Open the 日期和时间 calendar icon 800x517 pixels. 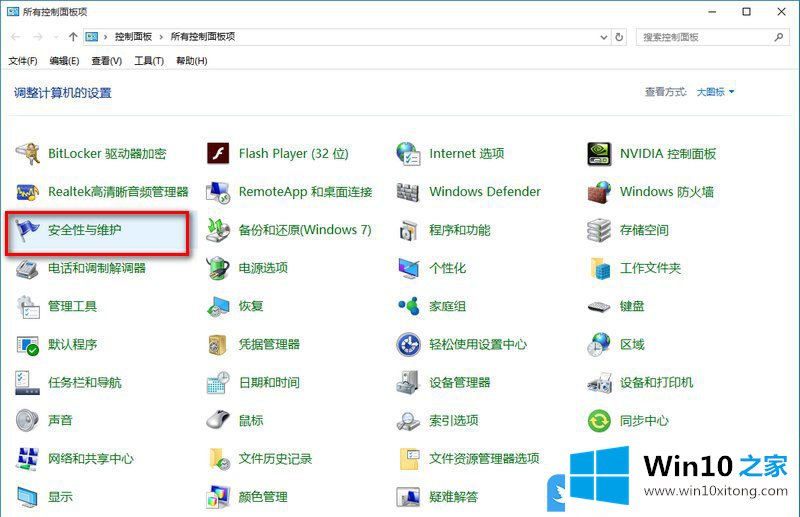[x=218, y=383]
